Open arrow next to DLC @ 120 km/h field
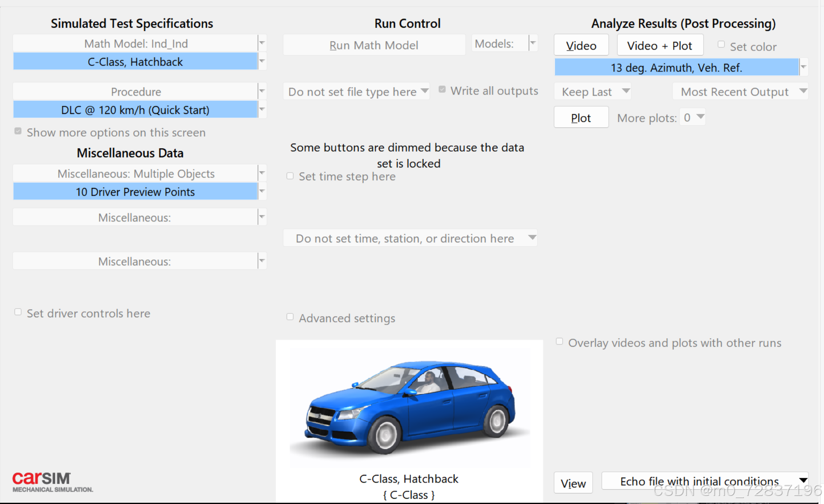 coord(262,110)
